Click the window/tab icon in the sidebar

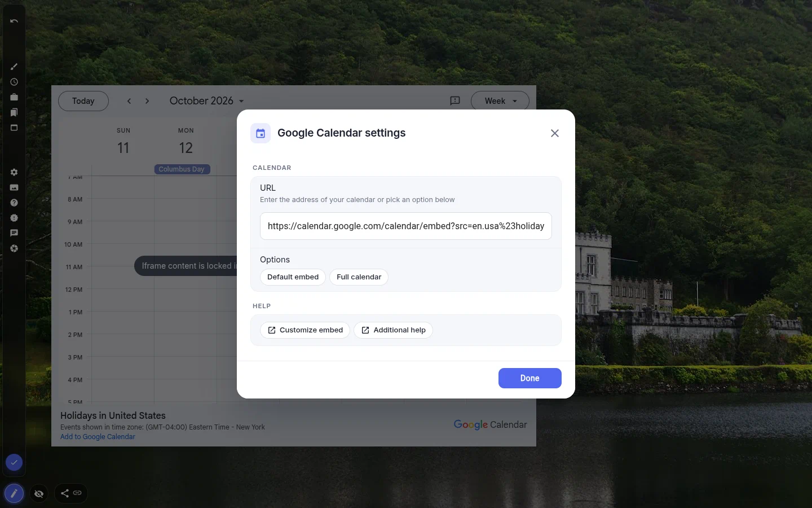(14, 128)
